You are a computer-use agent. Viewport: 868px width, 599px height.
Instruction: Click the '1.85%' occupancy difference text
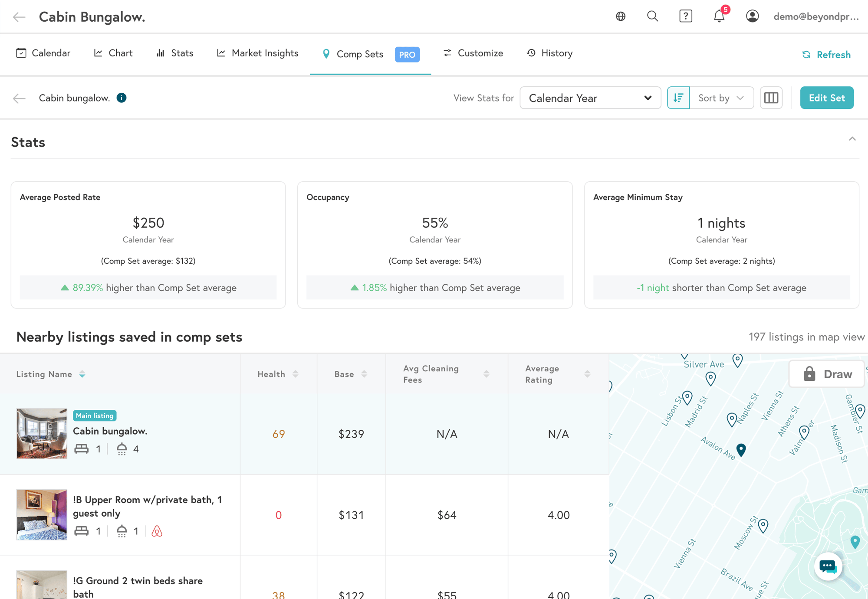pyautogui.click(x=374, y=288)
